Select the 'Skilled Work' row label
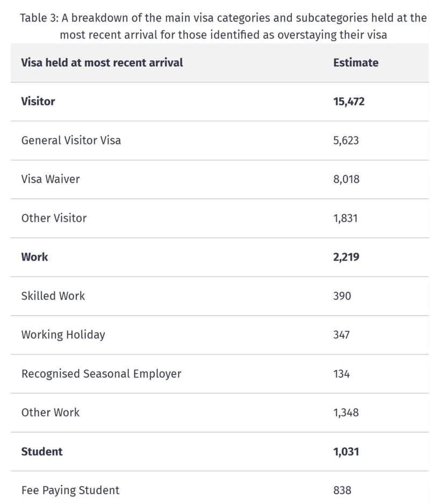 53,296
